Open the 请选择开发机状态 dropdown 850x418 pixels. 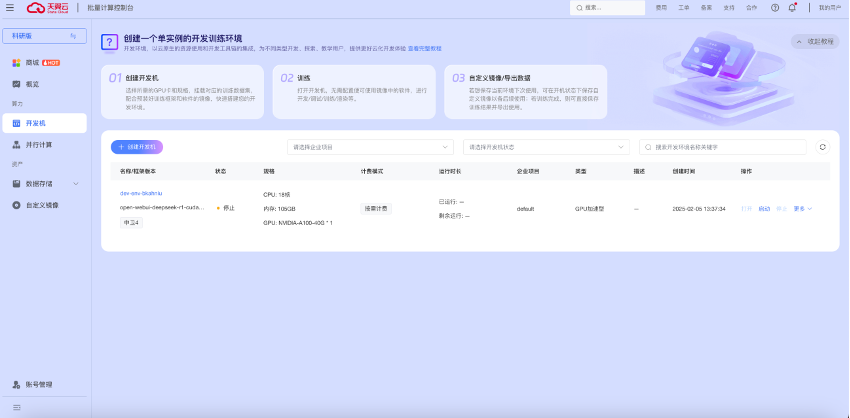click(x=546, y=147)
